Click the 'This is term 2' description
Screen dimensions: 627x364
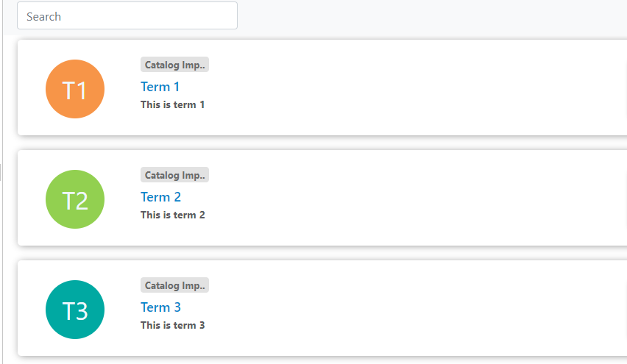click(172, 215)
